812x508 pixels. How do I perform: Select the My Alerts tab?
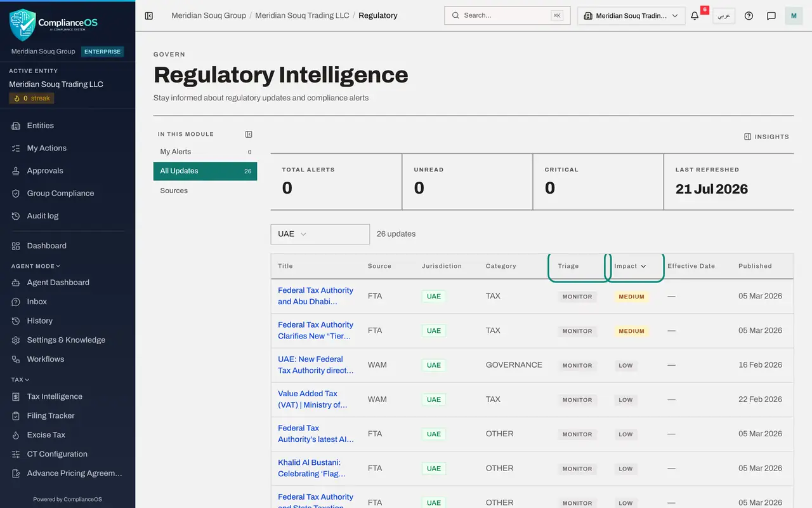[205, 152]
